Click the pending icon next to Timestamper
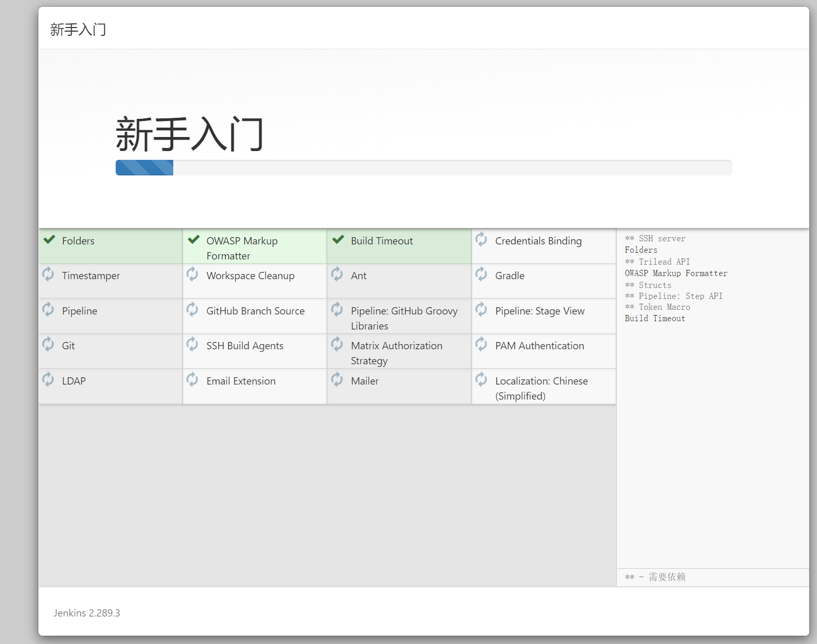The width and height of the screenshot is (817, 644). [x=48, y=274]
